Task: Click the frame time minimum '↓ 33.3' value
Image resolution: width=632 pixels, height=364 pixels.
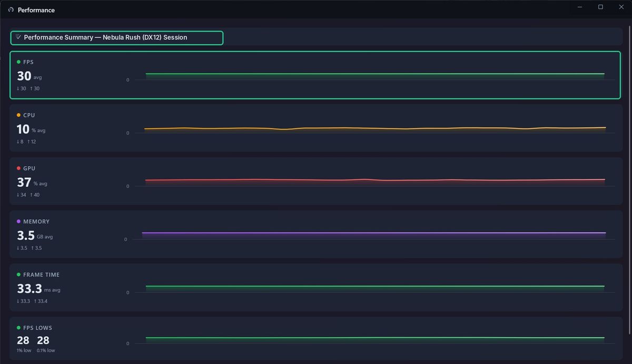Action: tap(23, 301)
